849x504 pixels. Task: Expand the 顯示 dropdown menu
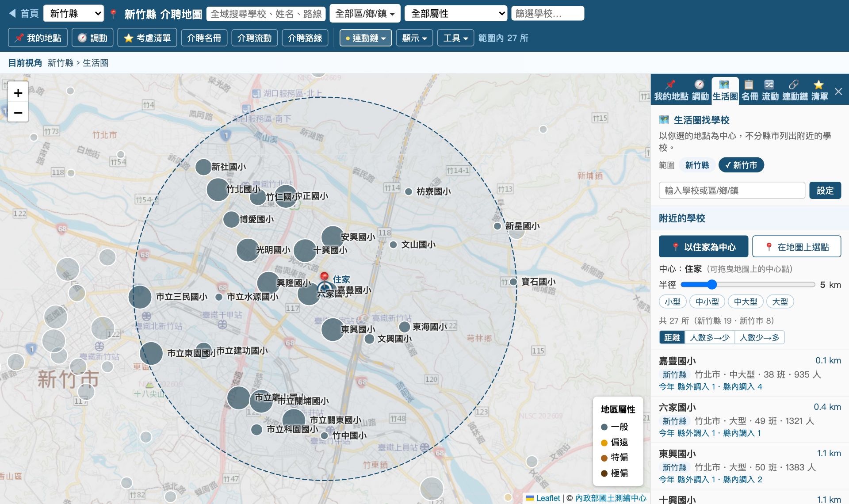click(x=414, y=38)
